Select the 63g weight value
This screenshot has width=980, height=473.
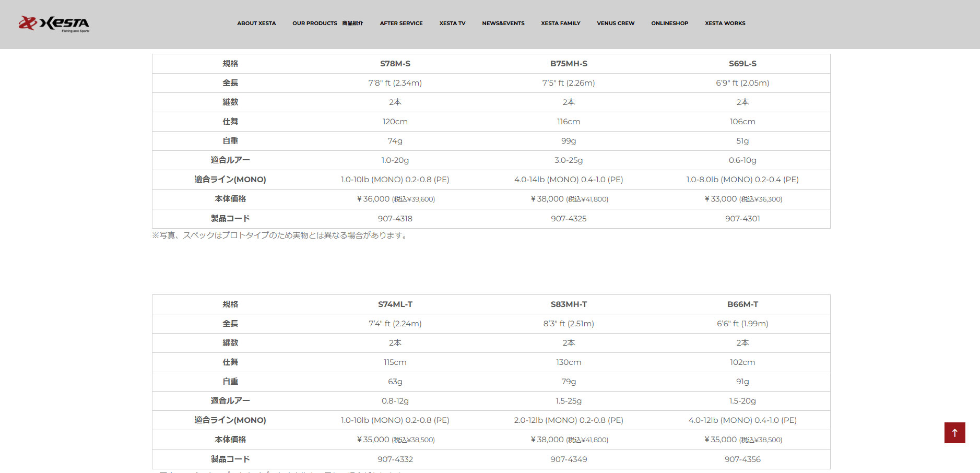coord(395,382)
